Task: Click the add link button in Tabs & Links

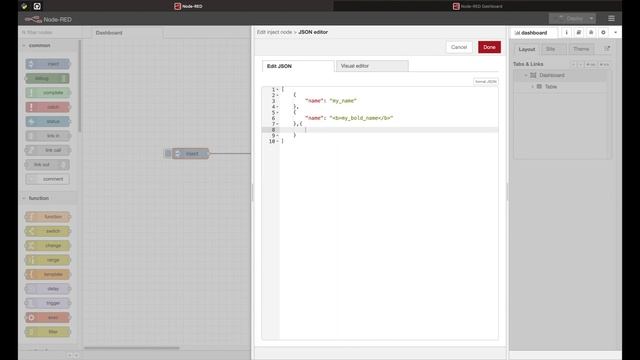Action: 604,64
